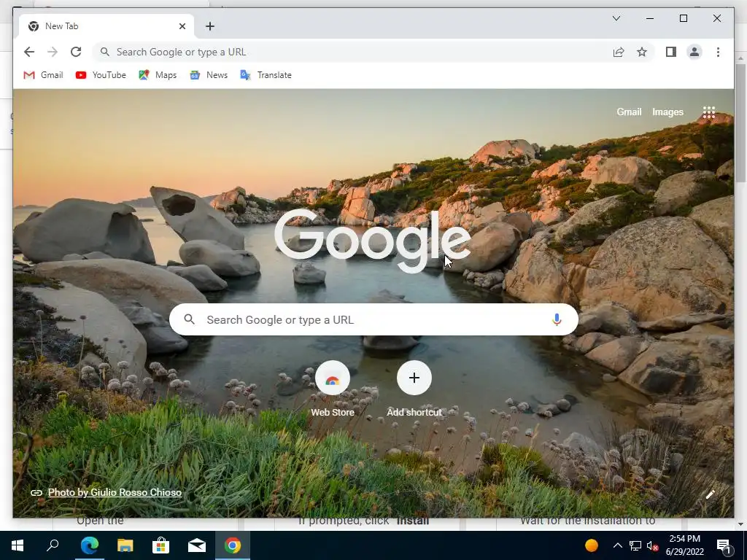Open the notification center icon

click(x=724, y=545)
